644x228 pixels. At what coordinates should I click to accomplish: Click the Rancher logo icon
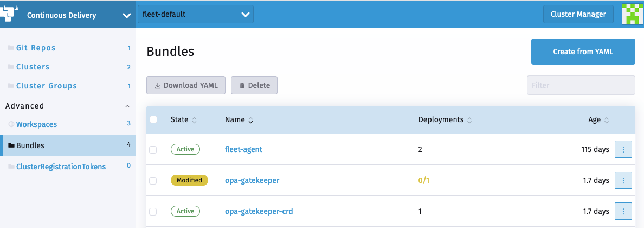(x=11, y=13)
